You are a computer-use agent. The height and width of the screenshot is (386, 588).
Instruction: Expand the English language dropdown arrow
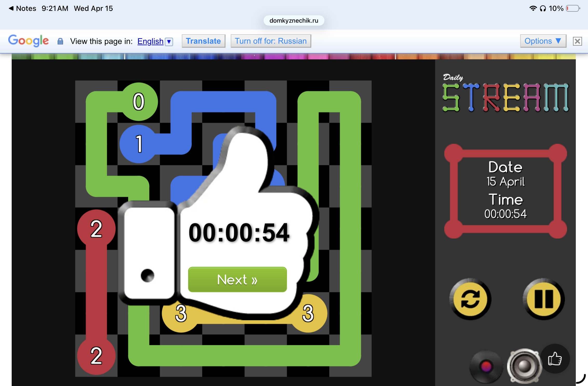coord(169,42)
